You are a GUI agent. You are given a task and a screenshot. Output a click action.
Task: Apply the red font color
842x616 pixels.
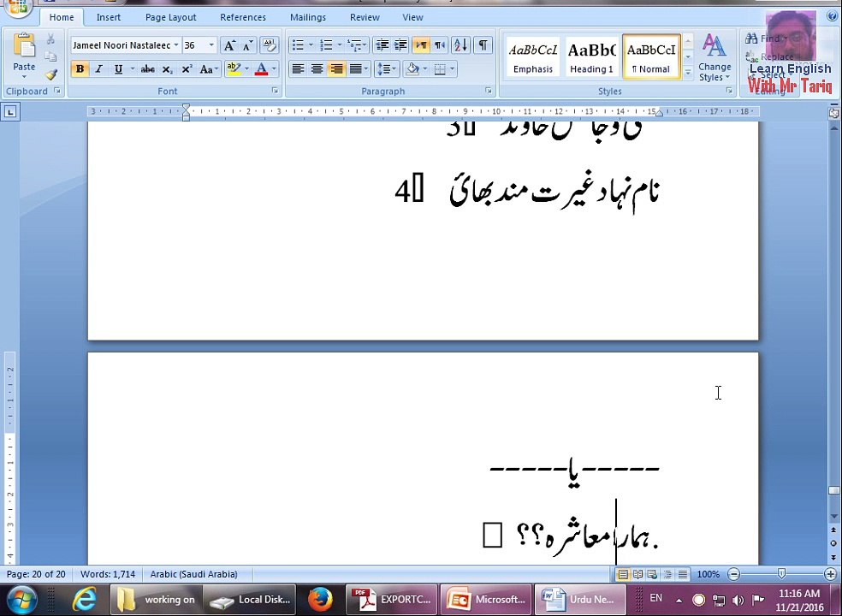tap(261, 69)
